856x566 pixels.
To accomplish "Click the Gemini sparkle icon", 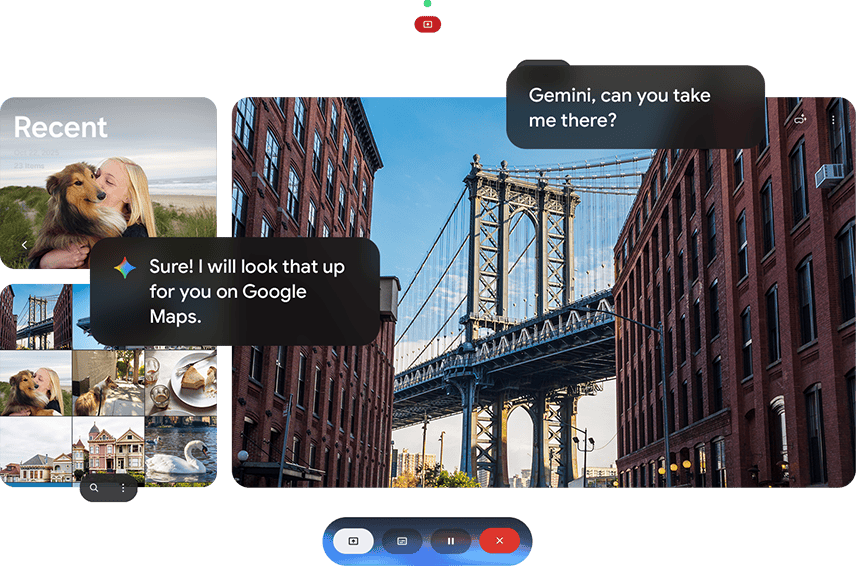I will pos(124,268).
